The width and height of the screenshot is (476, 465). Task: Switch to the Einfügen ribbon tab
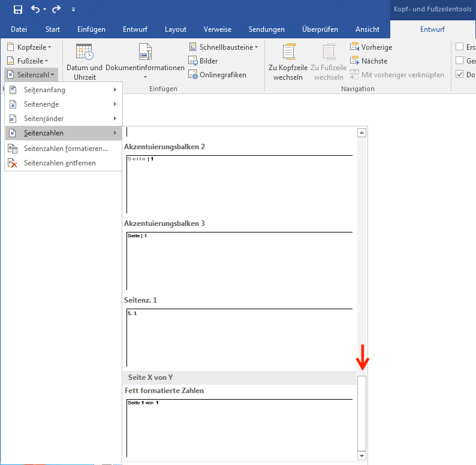click(x=91, y=29)
